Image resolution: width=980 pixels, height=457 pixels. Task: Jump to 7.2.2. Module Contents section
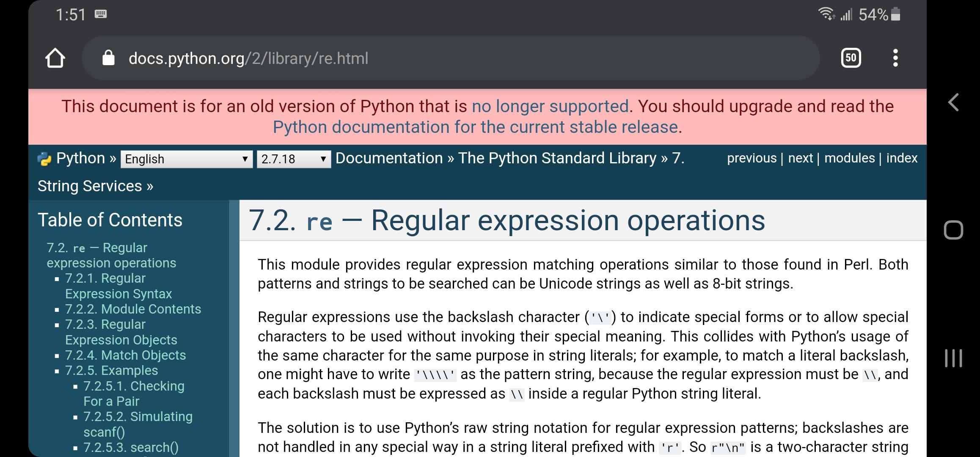click(x=133, y=309)
